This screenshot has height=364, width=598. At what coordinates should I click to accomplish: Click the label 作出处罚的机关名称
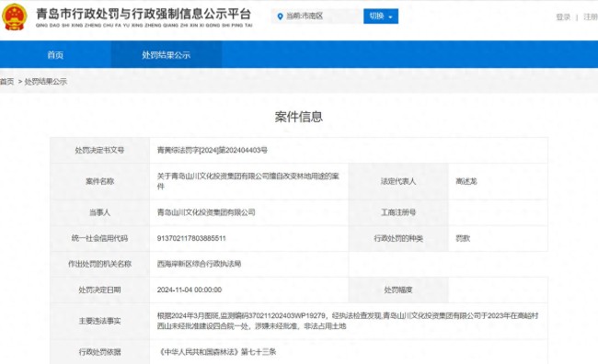(99, 264)
